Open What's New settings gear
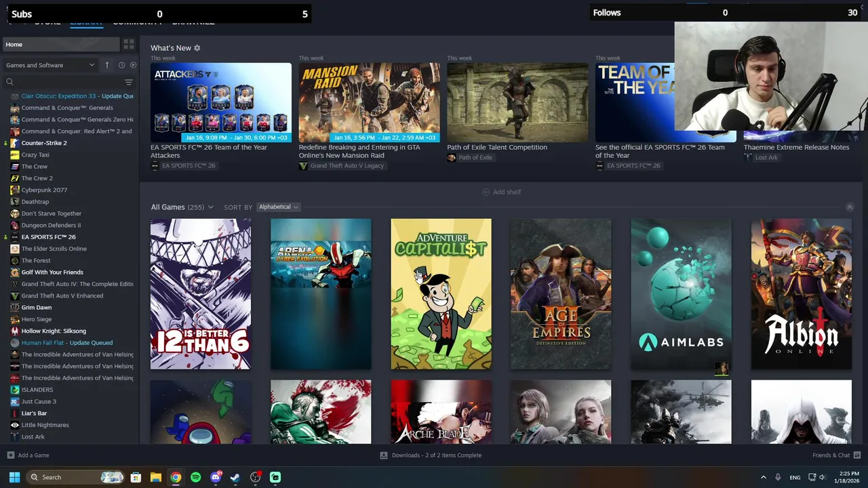 click(x=197, y=48)
